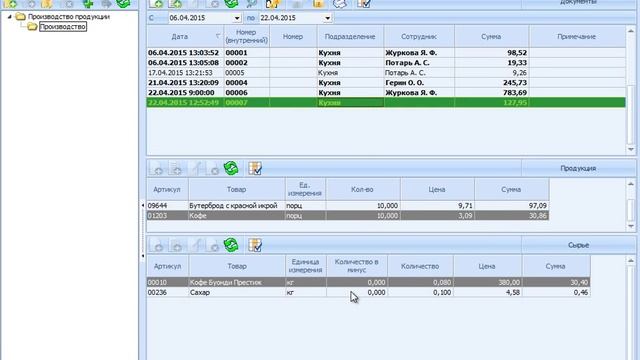The height and width of the screenshot is (360, 640).
Task: Open grid settings icon in Сырье toolbar
Action: [255, 245]
